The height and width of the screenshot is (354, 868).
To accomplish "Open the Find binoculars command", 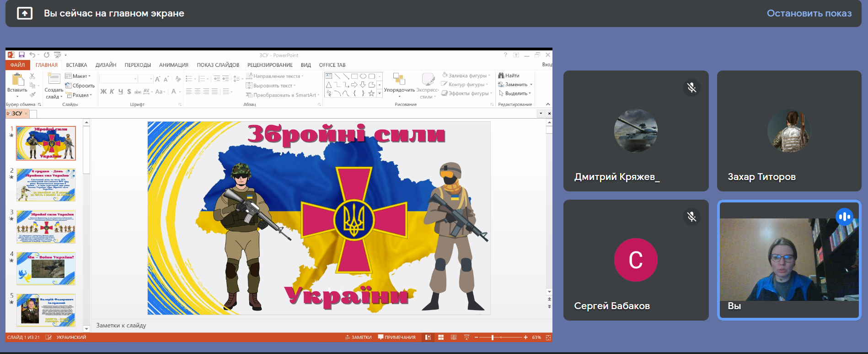I will [509, 76].
